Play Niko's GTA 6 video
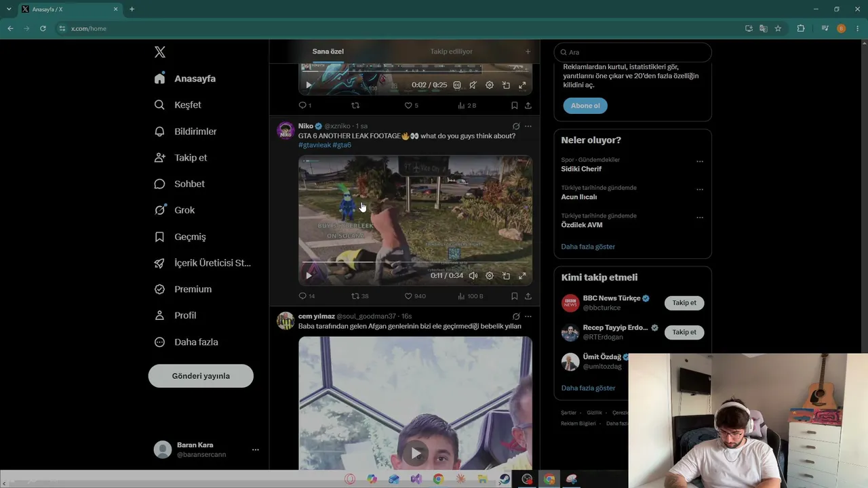Screen dimensions: 868x488 (x=309, y=276)
